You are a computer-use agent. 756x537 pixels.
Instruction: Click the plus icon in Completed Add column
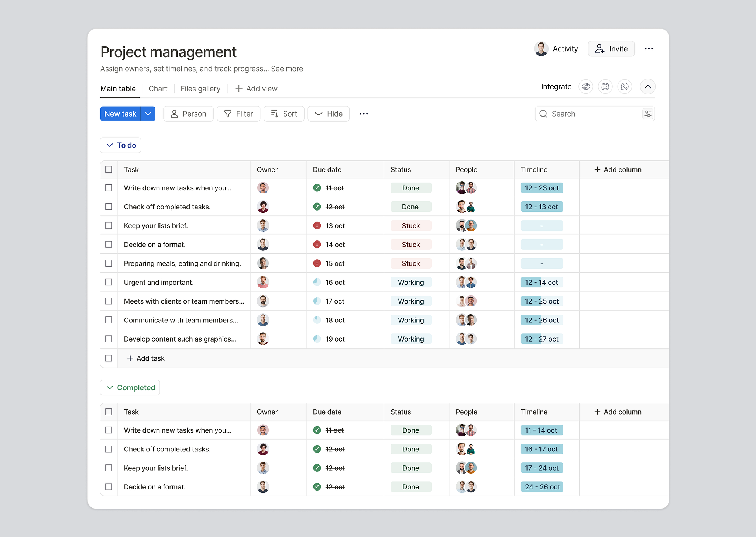pos(597,412)
